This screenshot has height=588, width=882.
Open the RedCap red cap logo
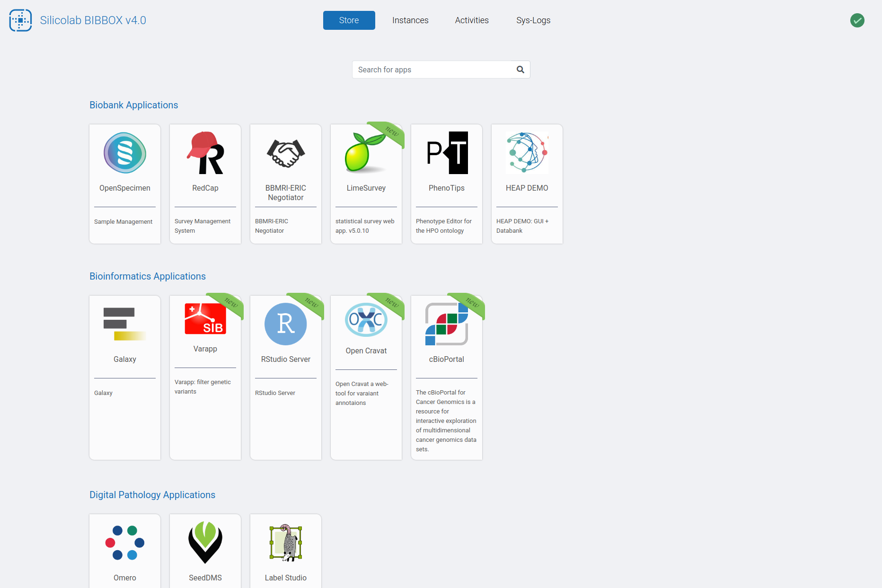[x=205, y=153]
